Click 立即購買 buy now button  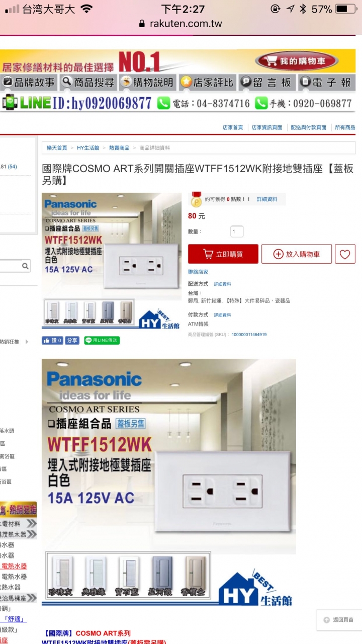click(223, 254)
